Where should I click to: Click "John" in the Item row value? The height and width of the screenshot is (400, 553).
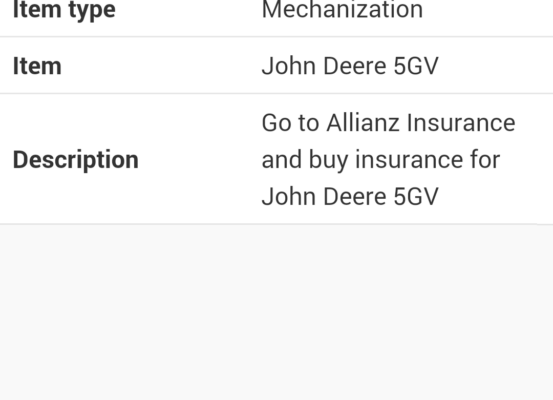click(x=288, y=66)
